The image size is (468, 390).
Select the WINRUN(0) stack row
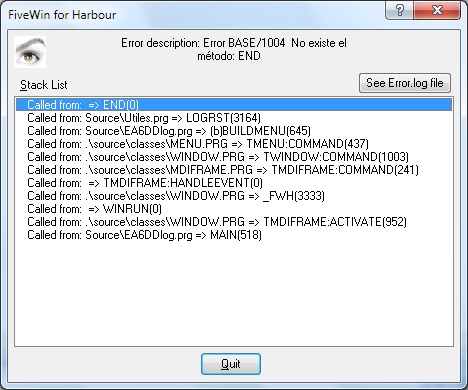click(234, 209)
